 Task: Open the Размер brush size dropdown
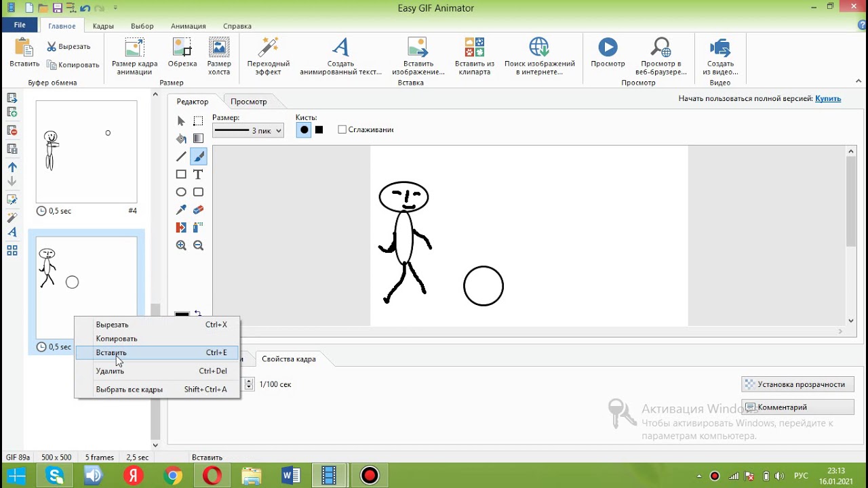click(248, 131)
